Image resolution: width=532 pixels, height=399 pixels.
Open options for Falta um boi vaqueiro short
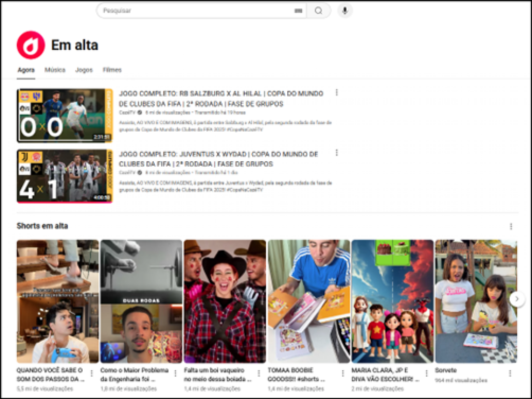pyautogui.click(x=259, y=373)
